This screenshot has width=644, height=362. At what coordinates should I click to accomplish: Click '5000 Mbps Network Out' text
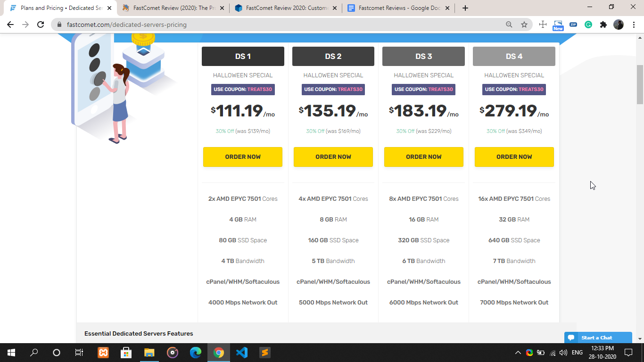coord(333,303)
